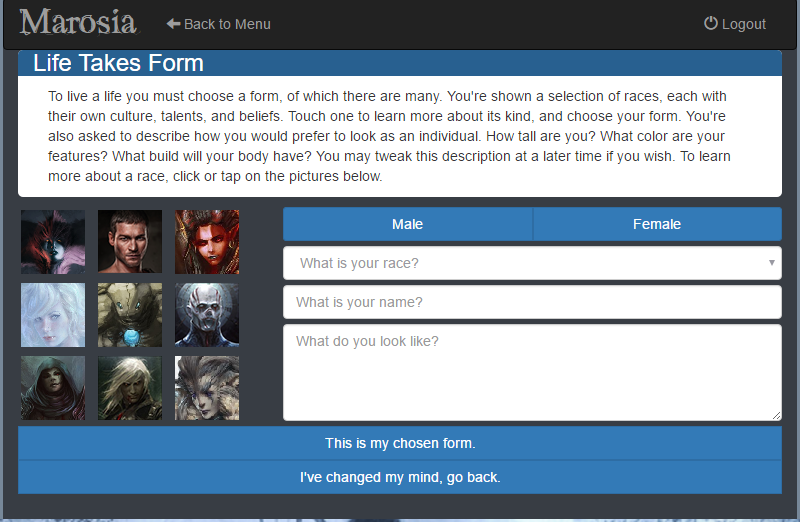Select the pale white-haired woman portrait
The width and height of the screenshot is (800, 522).
point(53,315)
